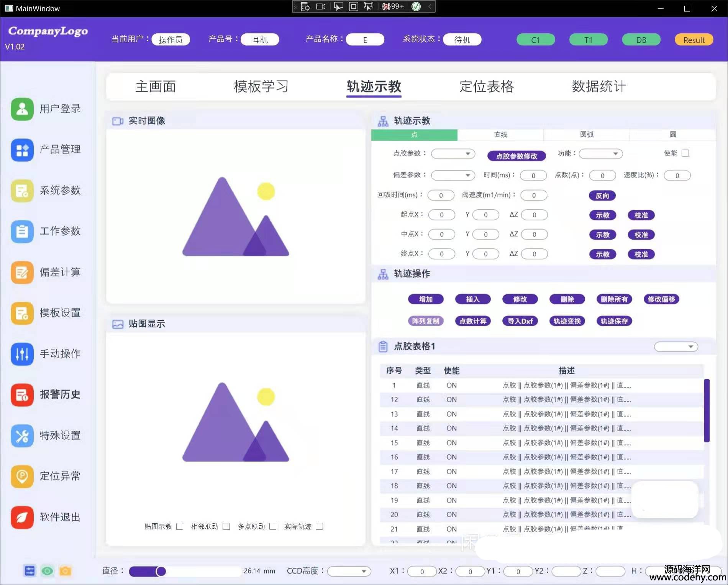Collapse the top debug toolbar chevron
728x585 pixels.
[x=430, y=7]
